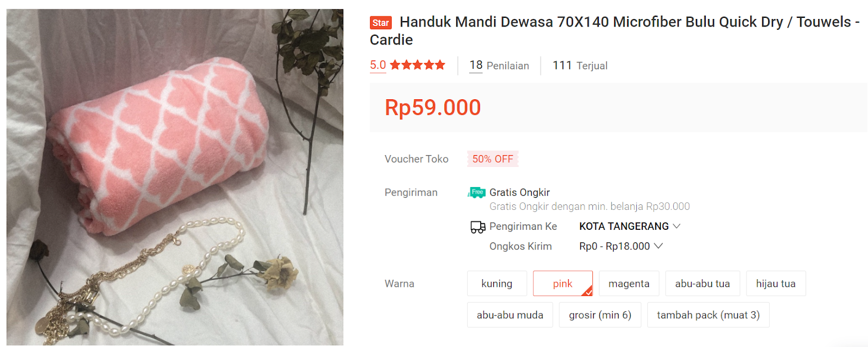Choose the hijau tua variant
This screenshot has height=347, width=868.
(x=776, y=284)
